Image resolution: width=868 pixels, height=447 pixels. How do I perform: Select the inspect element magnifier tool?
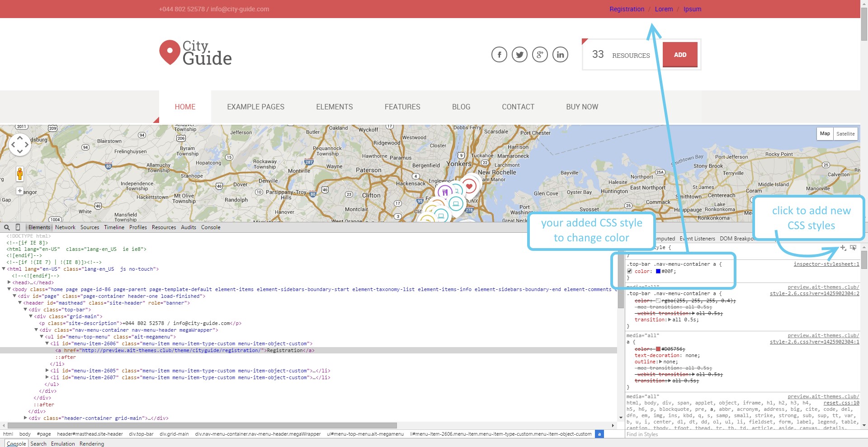6,227
